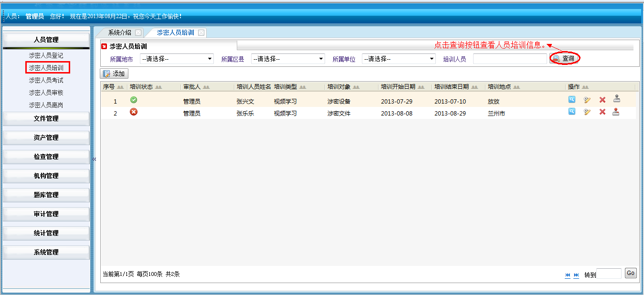This screenshot has width=644, height=295.
Task: Click the stamp approval icon for 张乐乐
Action: [x=616, y=111]
